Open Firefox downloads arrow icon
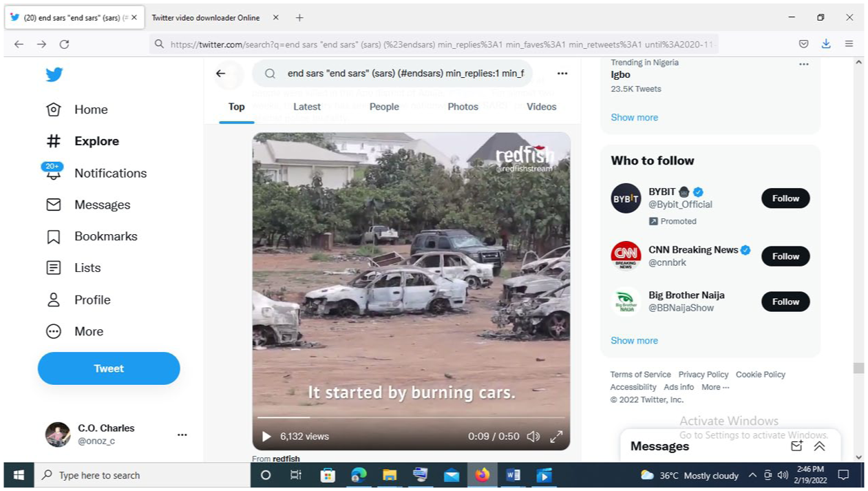The image size is (868, 491). click(826, 43)
